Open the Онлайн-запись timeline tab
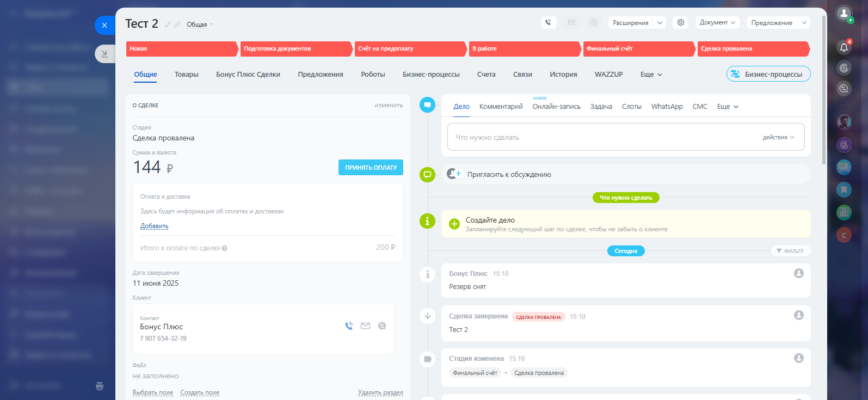This screenshot has width=868, height=400. pos(557,107)
